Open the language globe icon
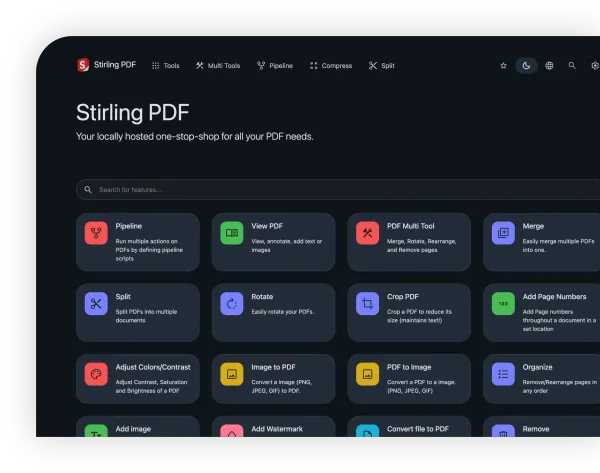This screenshot has width=600, height=473. 549,66
